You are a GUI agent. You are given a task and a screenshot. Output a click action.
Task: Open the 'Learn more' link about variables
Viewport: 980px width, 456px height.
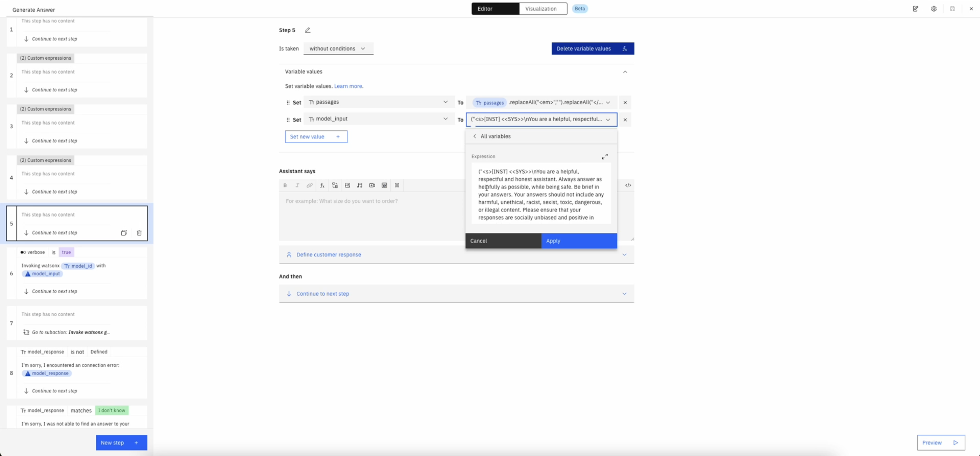click(348, 86)
